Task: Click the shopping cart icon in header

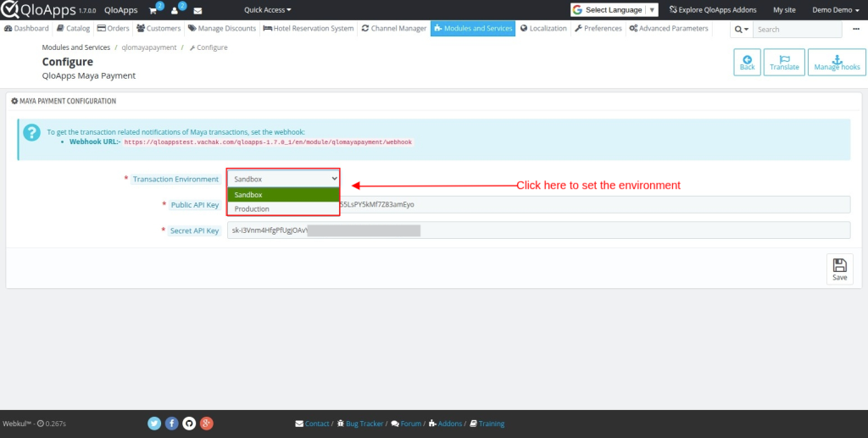Action: (x=153, y=10)
